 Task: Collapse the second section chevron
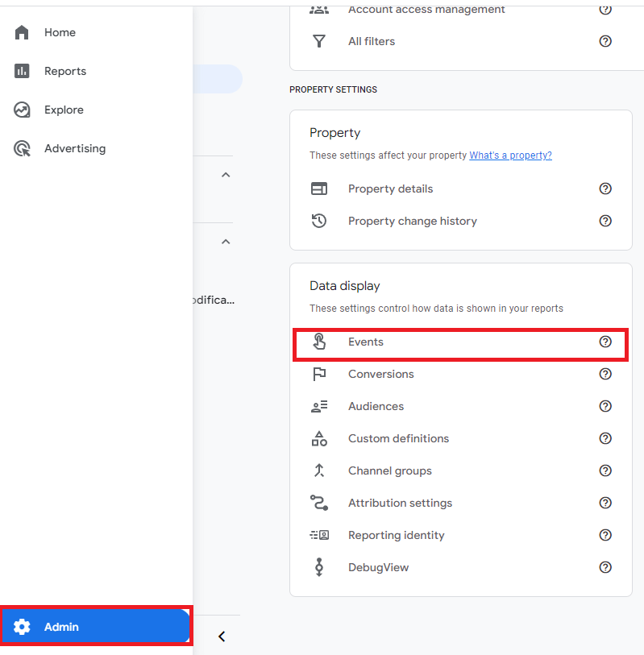226,242
